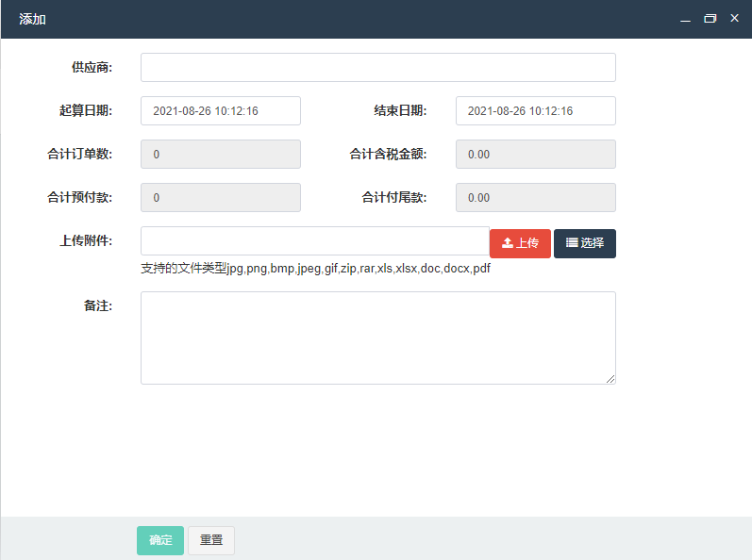
Task: Click the 确定 confirm button
Action: click(x=160, y=540)
